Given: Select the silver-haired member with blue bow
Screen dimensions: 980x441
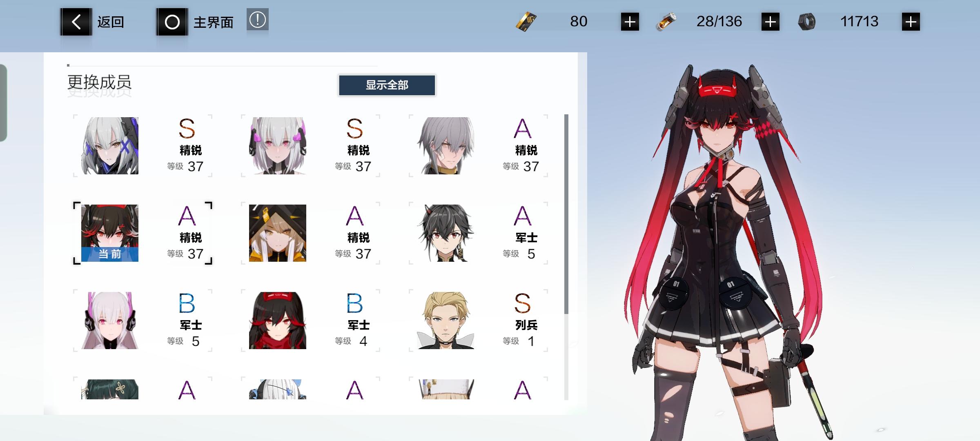Looking at the screenshot, I should click(278, 389).
